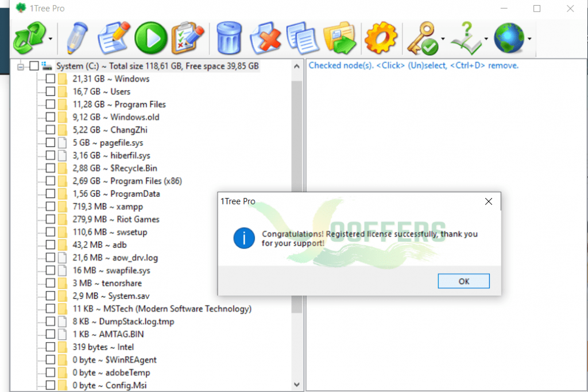Viewport: 588px width, 392px height.
Task: Open settings via orange gear icon
Action: pyautogui.click(x=381, y=38)
